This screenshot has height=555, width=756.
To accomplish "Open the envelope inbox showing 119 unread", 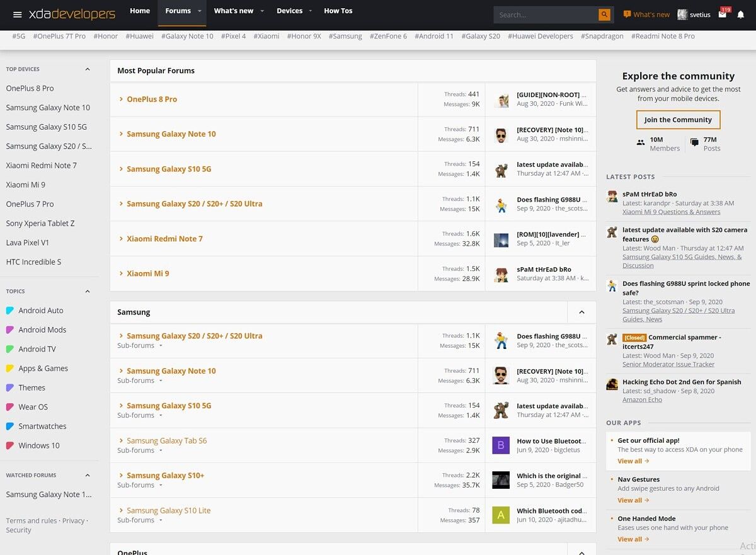I will tap(721, 14).
